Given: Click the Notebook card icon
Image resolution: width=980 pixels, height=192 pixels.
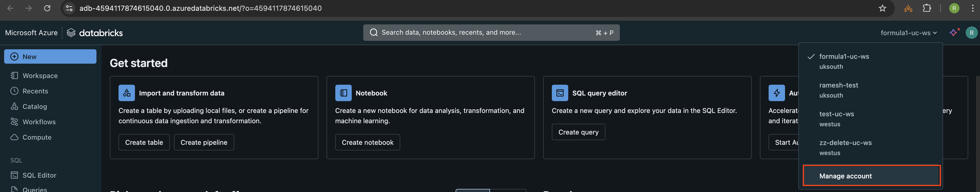Looking at the screenshot, I should 343,93.
